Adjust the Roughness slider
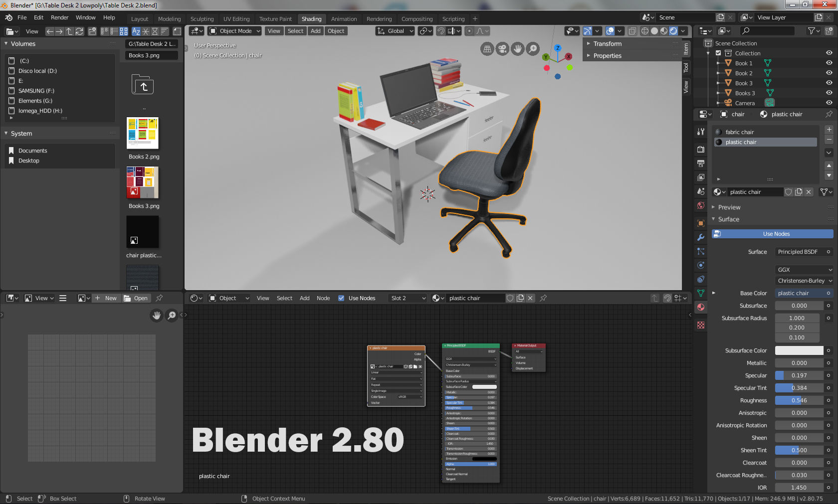The width and height of the screenshot is (838, 504). [x=799, y=400]
